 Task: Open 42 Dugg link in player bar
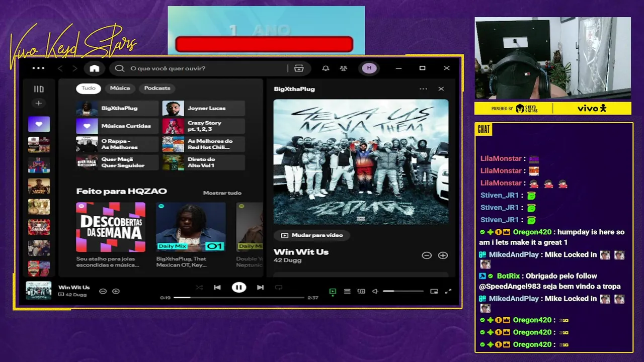75,295
